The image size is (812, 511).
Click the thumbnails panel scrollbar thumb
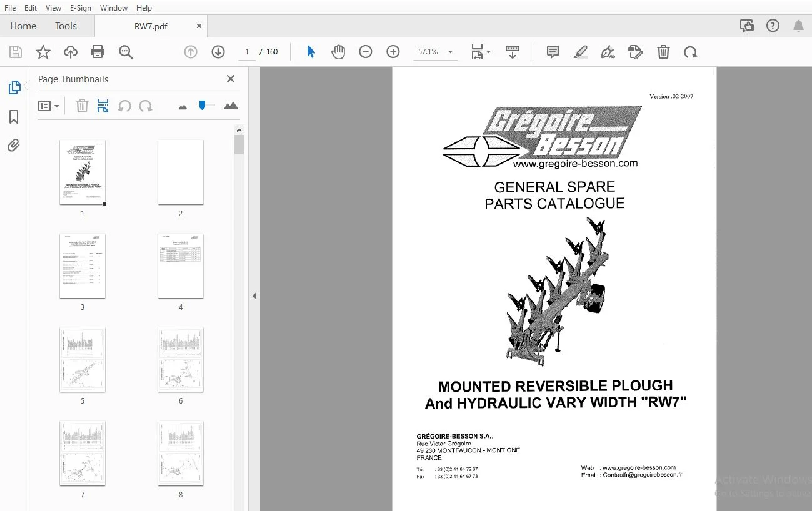click(239, 144)
